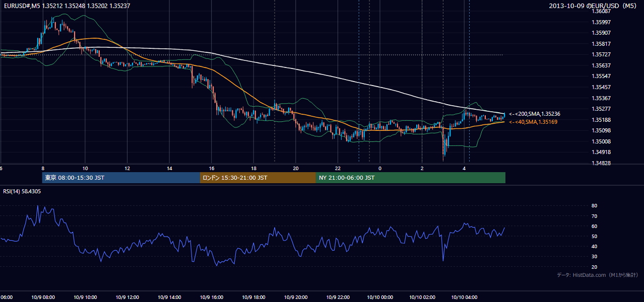
Task: Click the 10/9 12:00 time label
Action: point(127,297)
